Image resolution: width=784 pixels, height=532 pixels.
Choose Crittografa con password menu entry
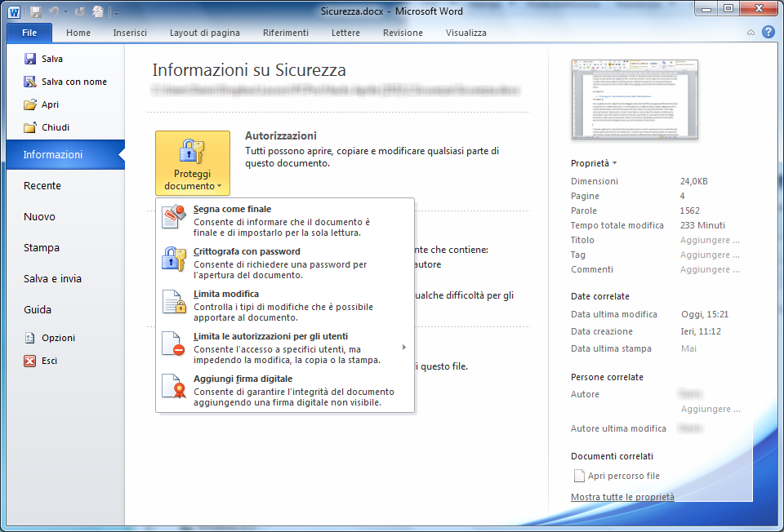click(x=285, y=263)
